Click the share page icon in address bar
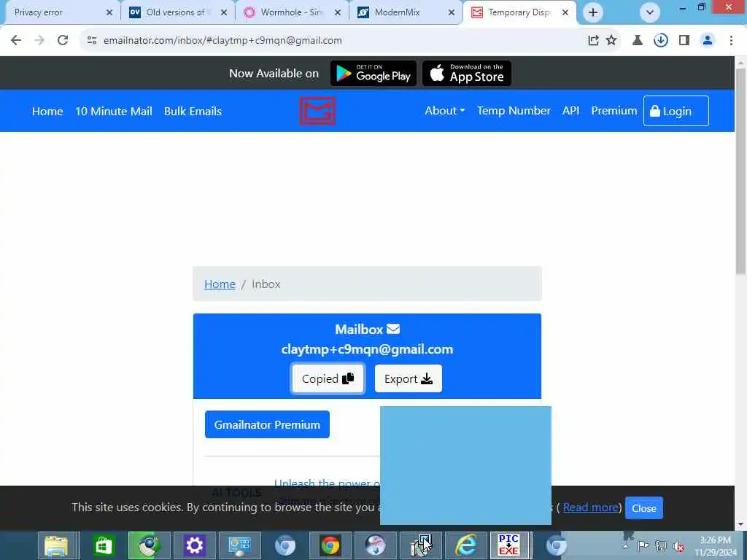 (593, 41)
